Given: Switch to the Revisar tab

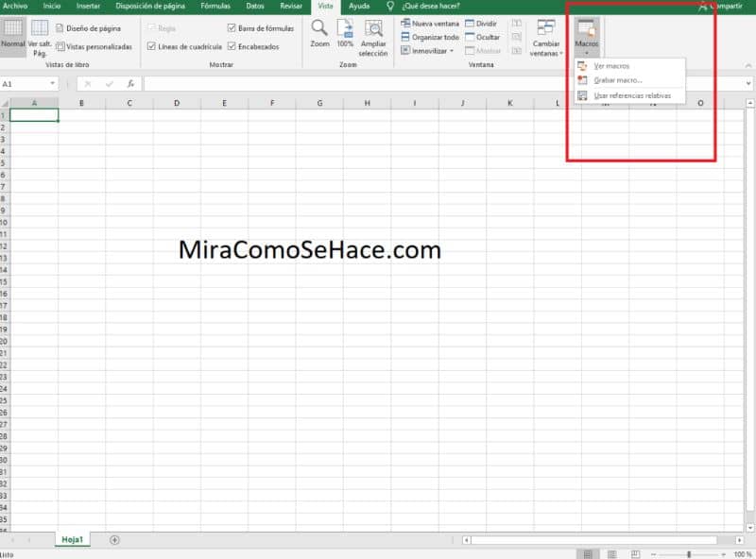Looking at the screenshot, I should pos(291,7).
